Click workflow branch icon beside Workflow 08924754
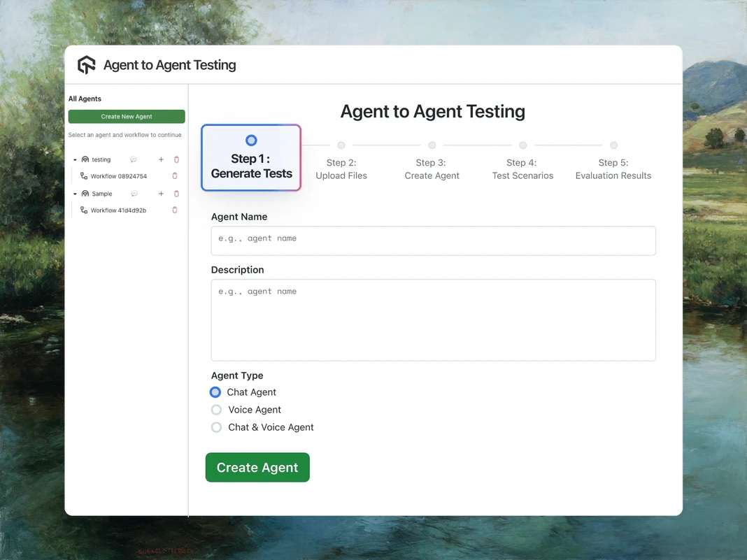 coord(84,175)
